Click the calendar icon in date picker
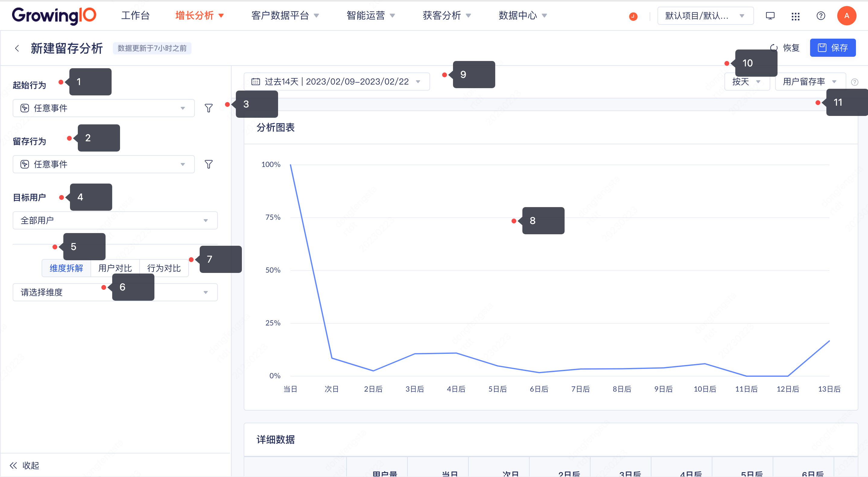The width and height of the screenshot is (868, 477). pyautogui.click(x=256, y=82)
